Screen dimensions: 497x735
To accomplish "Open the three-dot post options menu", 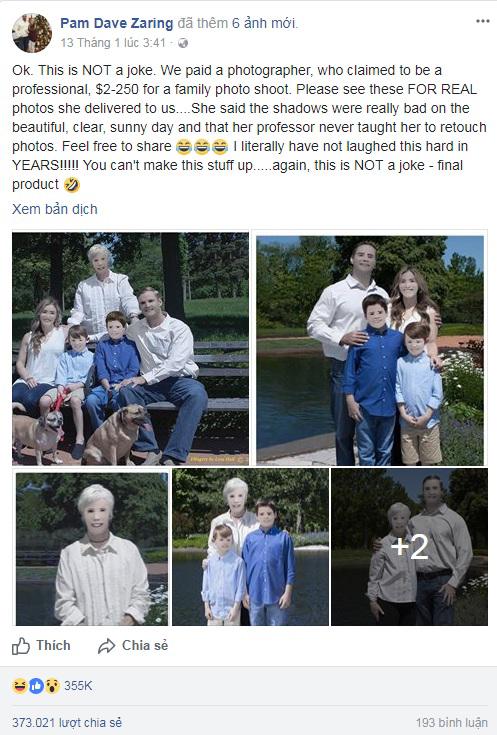I will [x=482, y=21].
